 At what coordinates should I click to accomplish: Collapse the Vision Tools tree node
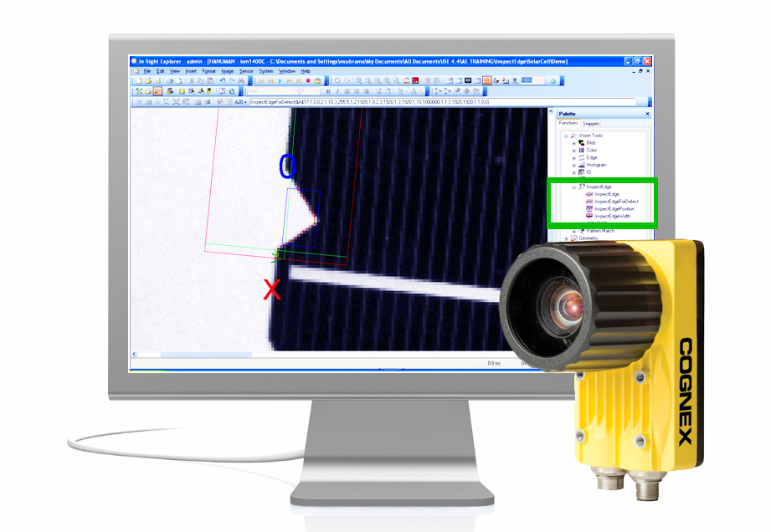[566, 136]
